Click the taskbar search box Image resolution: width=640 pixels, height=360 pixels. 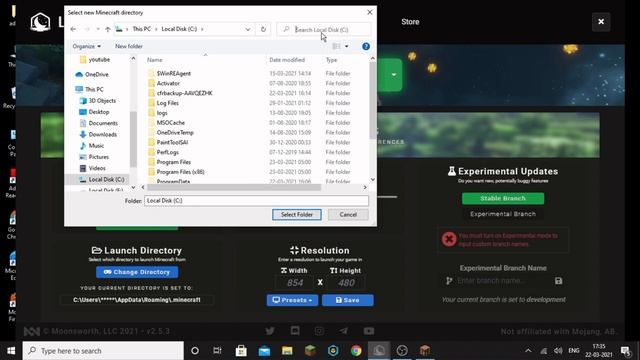[103, 351]
